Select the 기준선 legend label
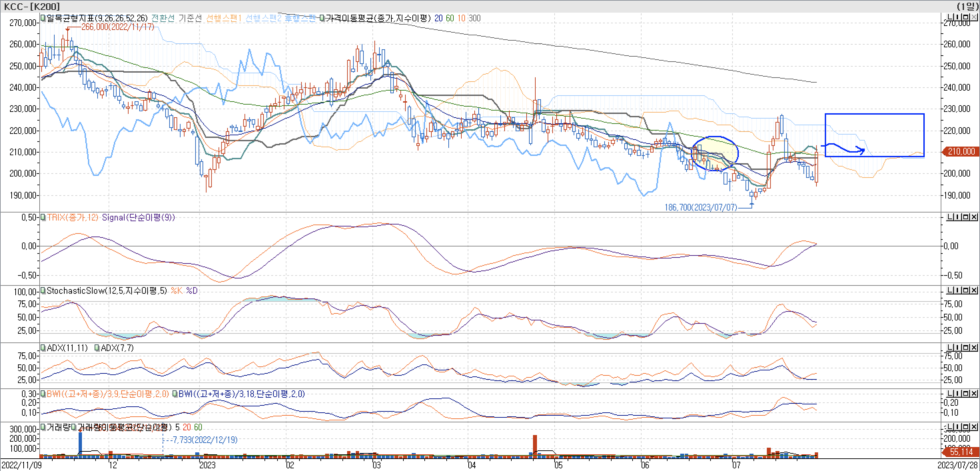 point(190,18)
